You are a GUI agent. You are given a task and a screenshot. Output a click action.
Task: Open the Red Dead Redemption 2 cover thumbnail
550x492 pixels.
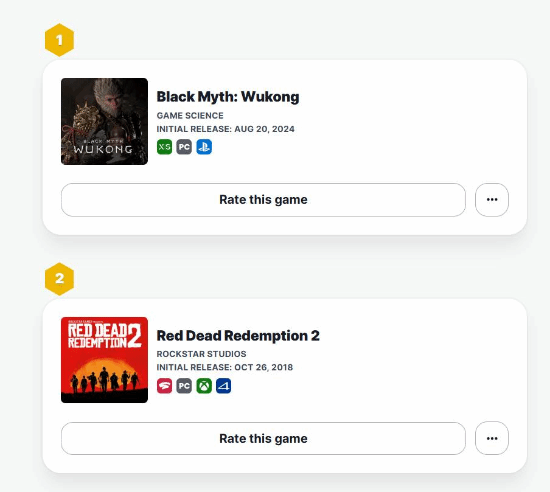coord(104,360)
